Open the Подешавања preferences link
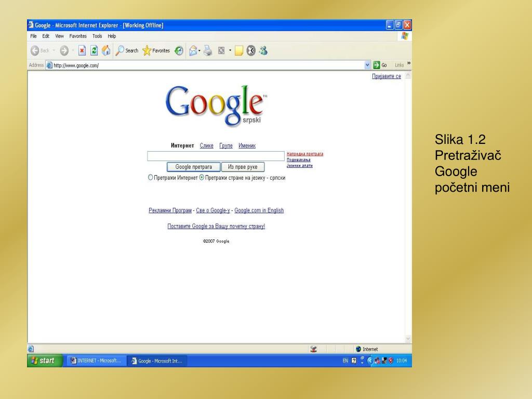The height and width of the screenshot is (399, 532). (x=299, y=160)
